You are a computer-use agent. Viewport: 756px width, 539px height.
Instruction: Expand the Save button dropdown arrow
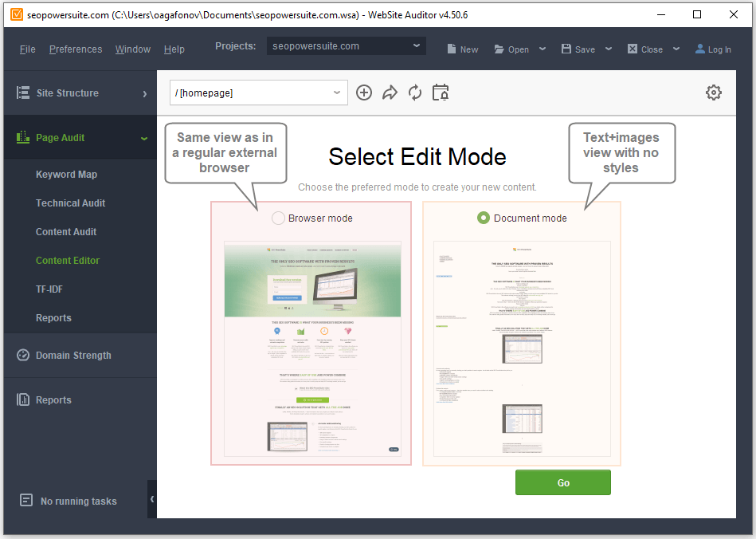tap(609, 49)
